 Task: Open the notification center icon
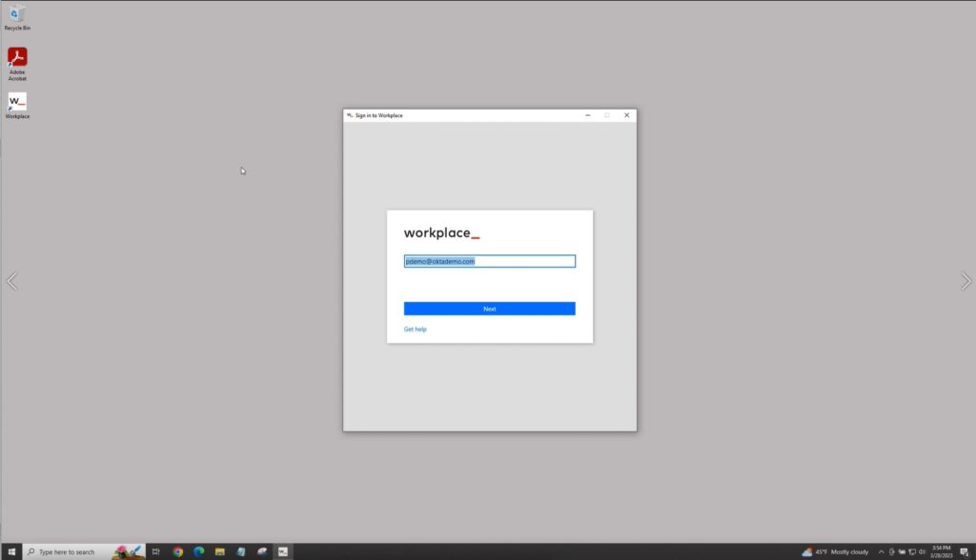[x=964, y=551]
